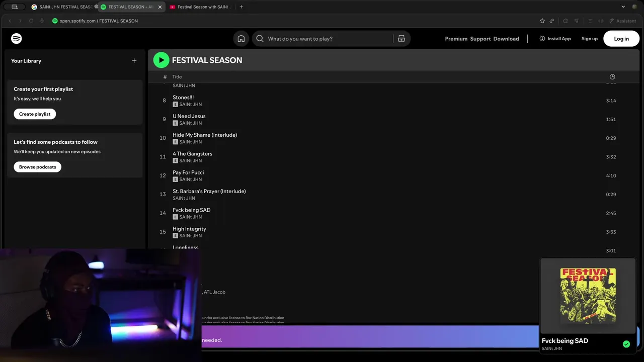This screenshot has width=644, height=362.
Task: Click the magnifier search icon
Action: pos(260,39)
